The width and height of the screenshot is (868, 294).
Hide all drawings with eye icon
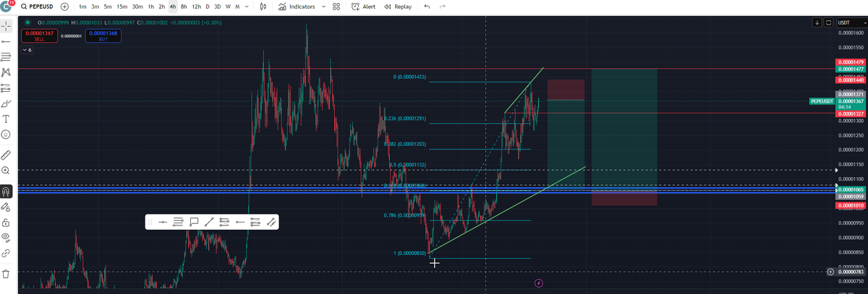(6, 237)
